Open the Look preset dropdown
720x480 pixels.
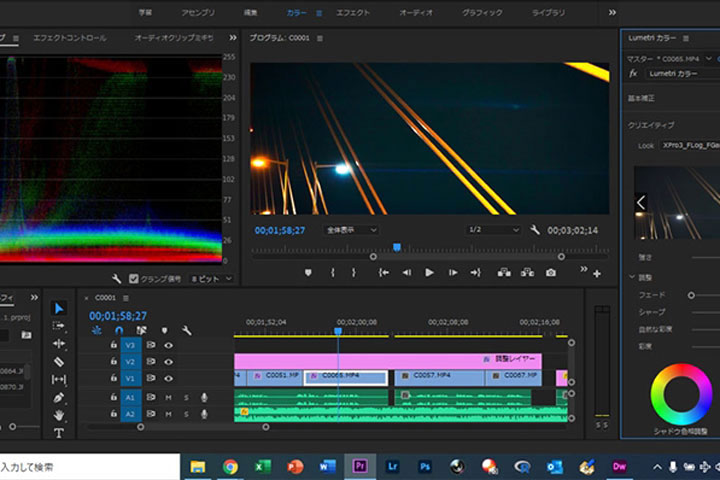click(x=690, y=145)
